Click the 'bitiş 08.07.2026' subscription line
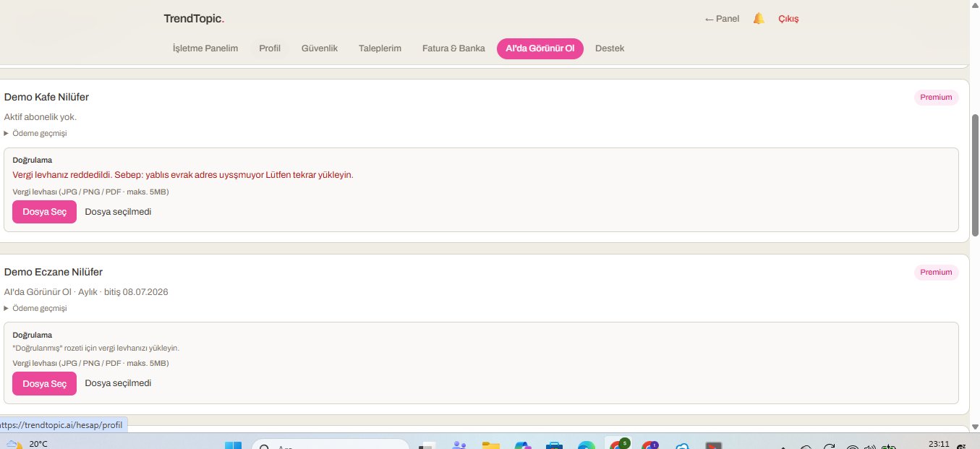 click(86, 291)
